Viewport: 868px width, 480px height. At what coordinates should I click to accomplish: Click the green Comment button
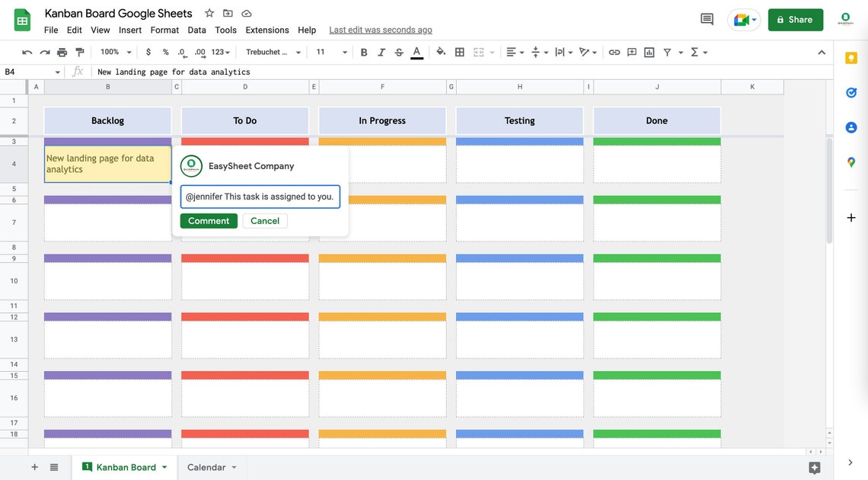click(209, 221)
